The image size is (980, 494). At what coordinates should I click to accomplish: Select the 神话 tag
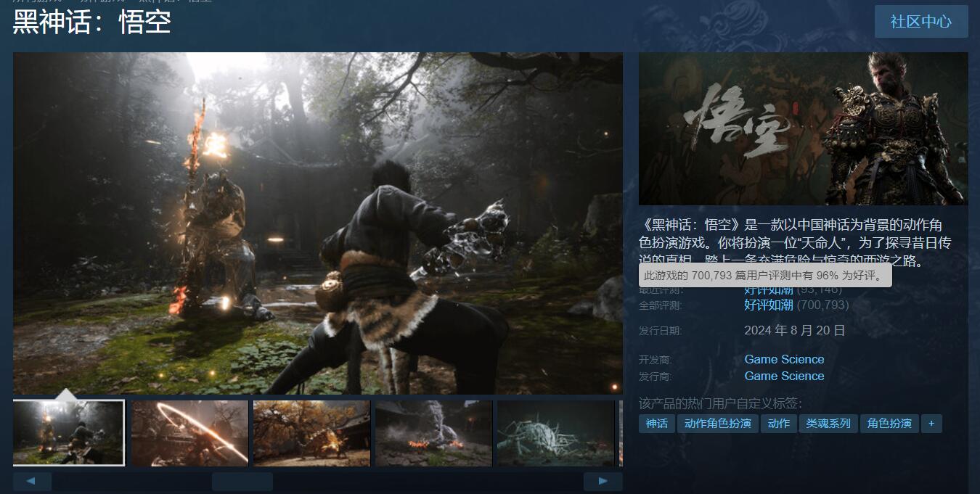coord(657,424)
